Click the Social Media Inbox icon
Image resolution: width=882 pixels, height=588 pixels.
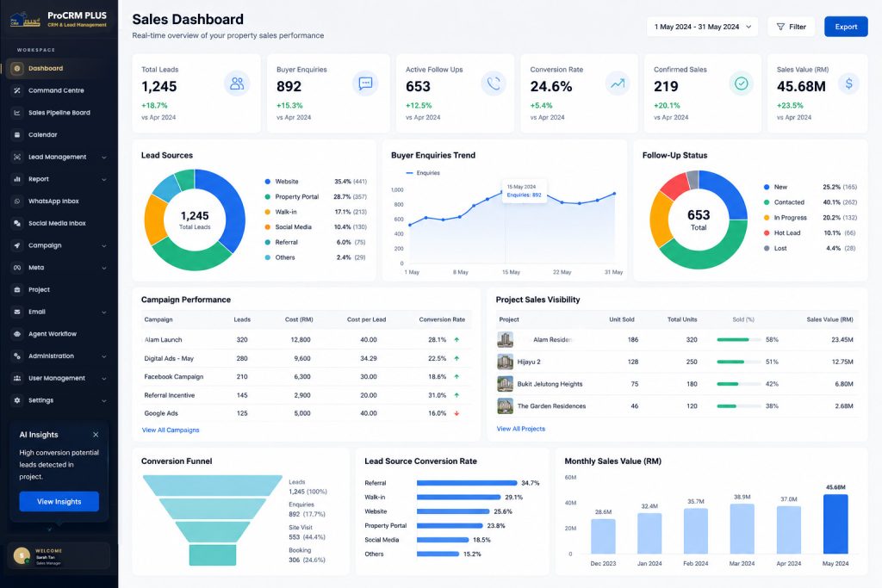coord(17,223)
